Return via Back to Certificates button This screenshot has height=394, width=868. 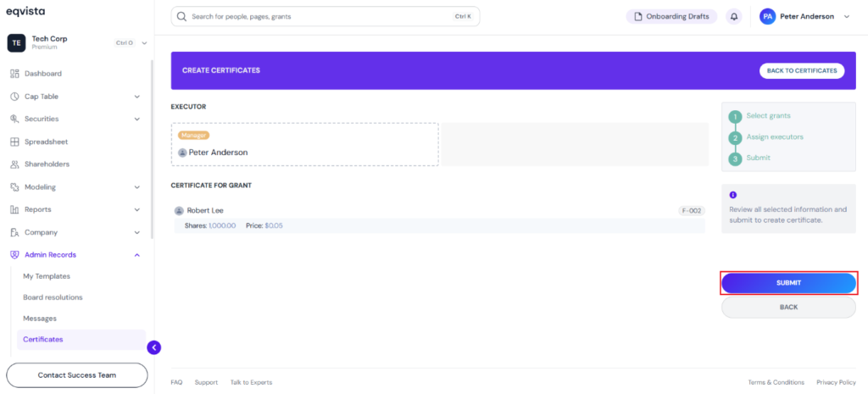tap(802, 71)
